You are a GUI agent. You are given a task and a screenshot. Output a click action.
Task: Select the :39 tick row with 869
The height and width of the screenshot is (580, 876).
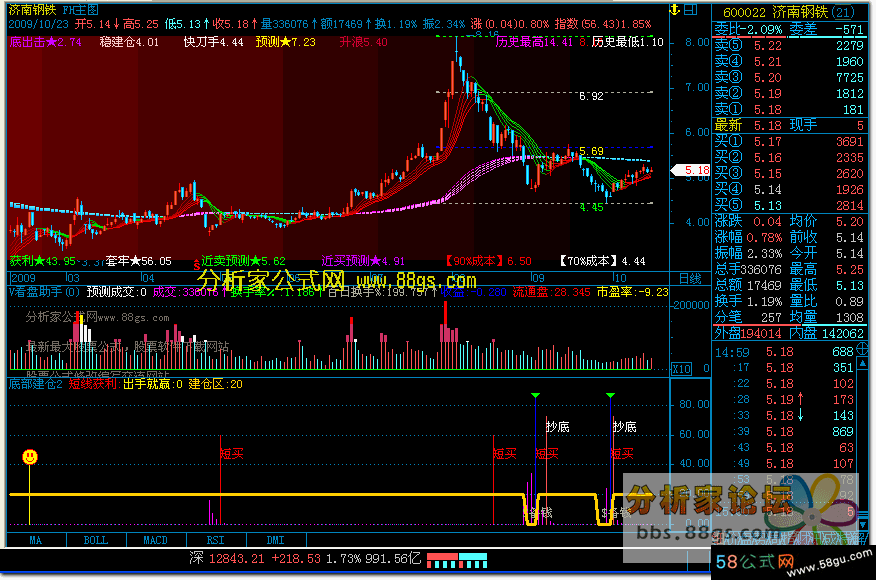pyautogui.click(x=784, y=431)
